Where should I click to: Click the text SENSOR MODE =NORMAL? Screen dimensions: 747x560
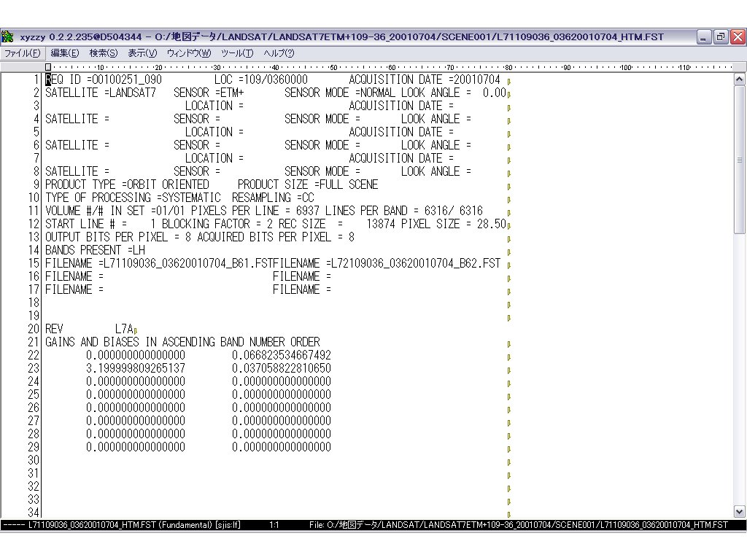pyautogui.click(x=340, y=93)
